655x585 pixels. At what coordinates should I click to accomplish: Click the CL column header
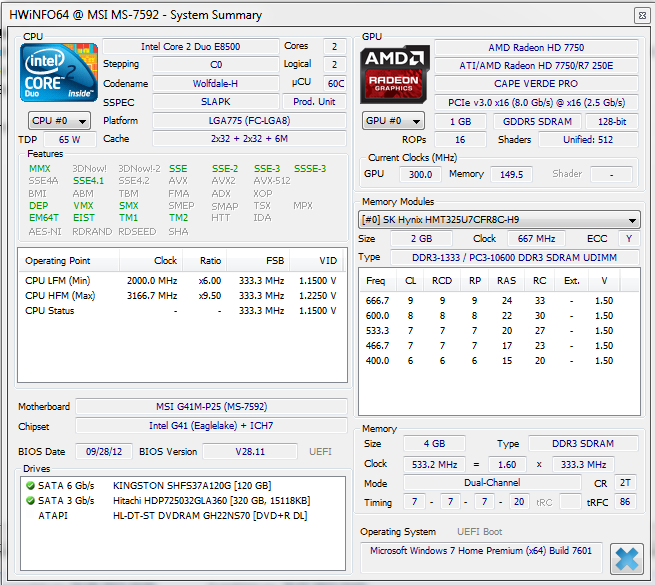(411, 281)
